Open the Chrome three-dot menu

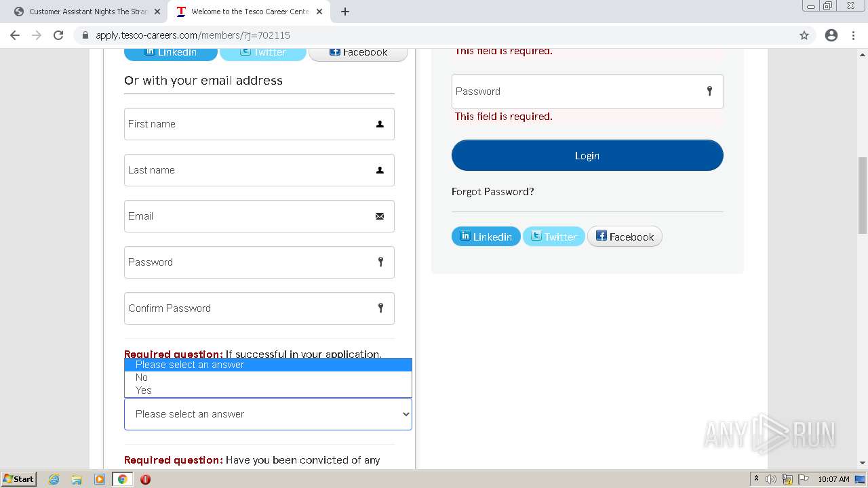[853, 35]
